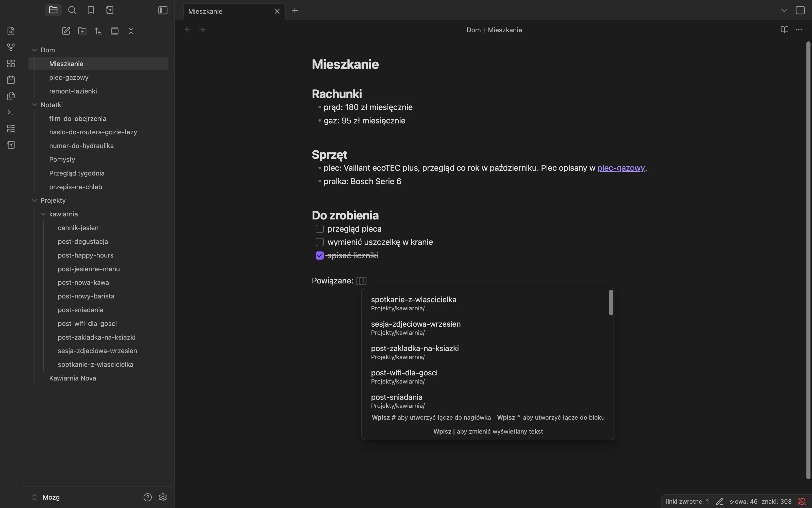
Task: Collapse the kawiarnia subfolder
Action: (x=43, y=214)
